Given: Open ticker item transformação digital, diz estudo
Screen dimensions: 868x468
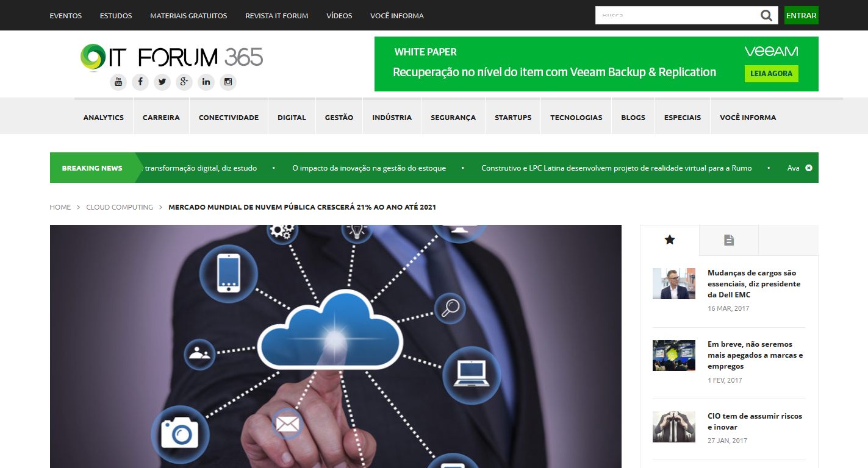Looking at the screenshot, I should [x=201, y=168].
